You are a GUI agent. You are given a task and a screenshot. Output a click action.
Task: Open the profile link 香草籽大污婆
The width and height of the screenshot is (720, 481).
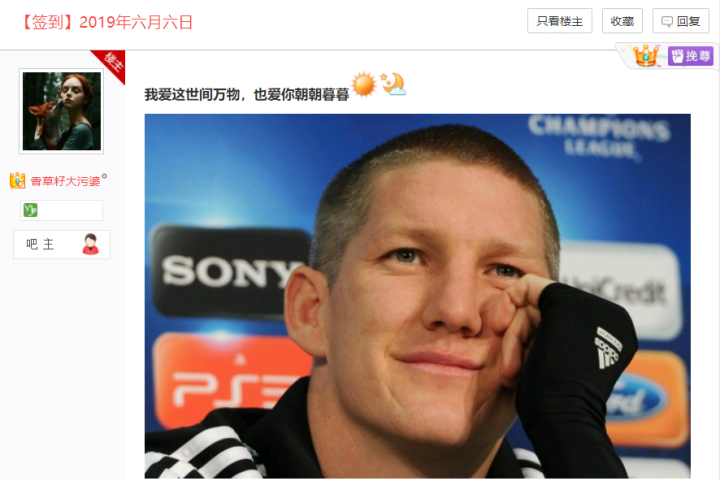point(65,181)
